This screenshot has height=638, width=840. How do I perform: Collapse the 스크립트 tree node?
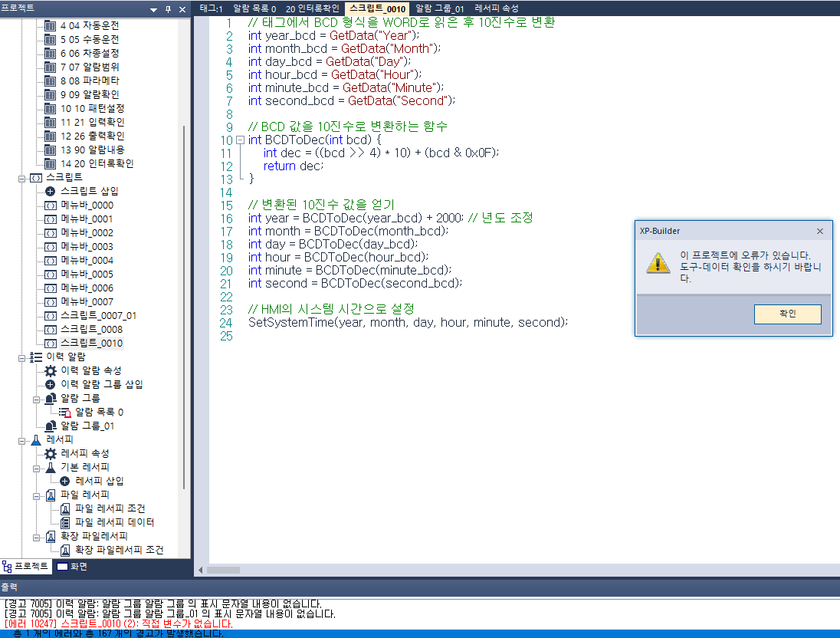coord(23,177)
